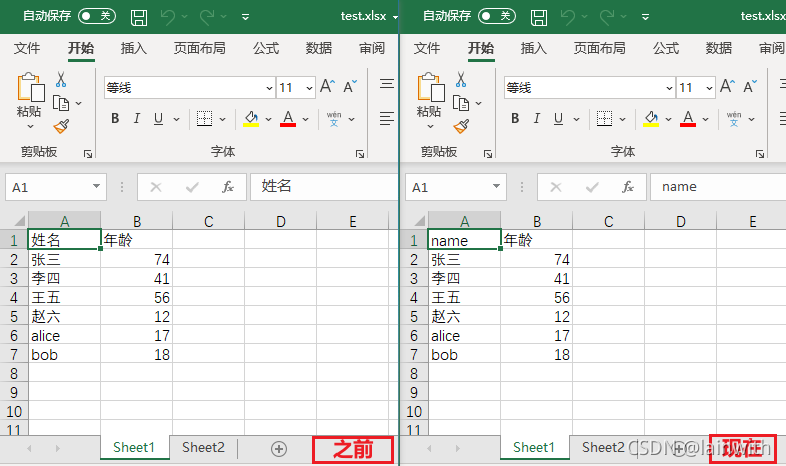
Task: Open Quick Access customize arrow in left window
Action: (246, 17)
